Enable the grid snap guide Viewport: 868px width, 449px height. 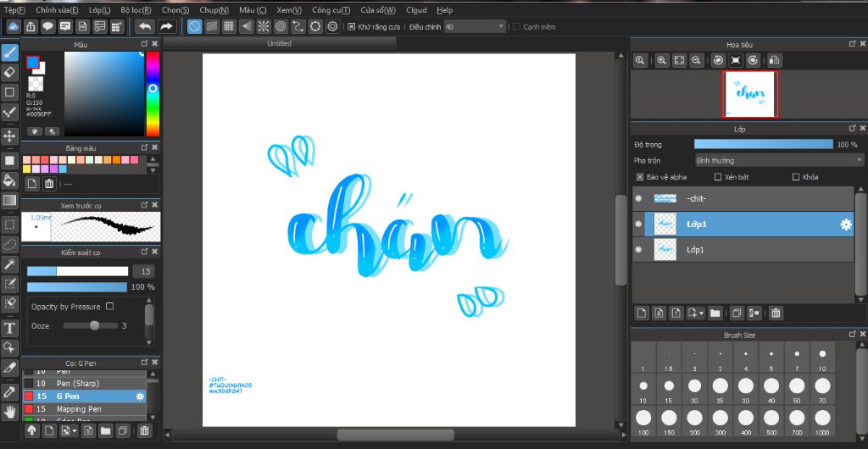pos(229,26)
